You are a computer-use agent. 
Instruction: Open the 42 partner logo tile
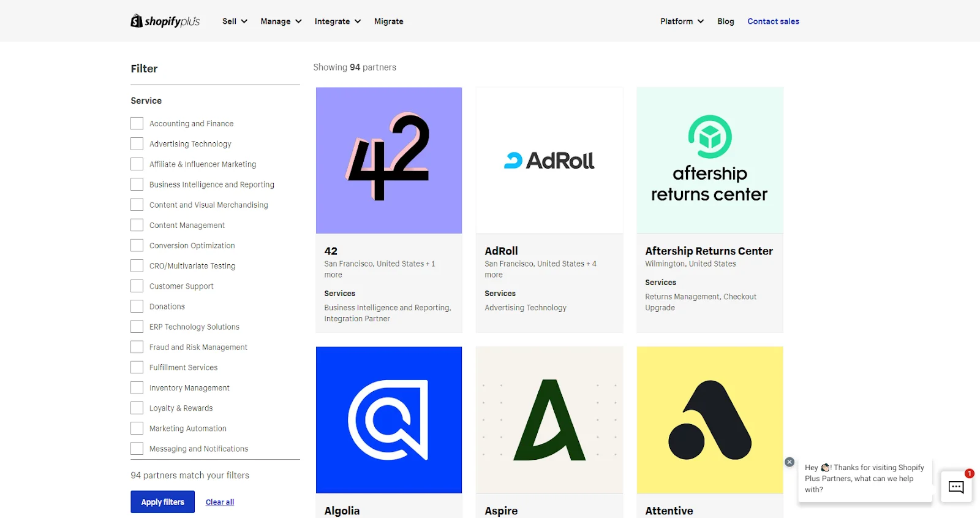pyautogui.click(x=389, y=160)
